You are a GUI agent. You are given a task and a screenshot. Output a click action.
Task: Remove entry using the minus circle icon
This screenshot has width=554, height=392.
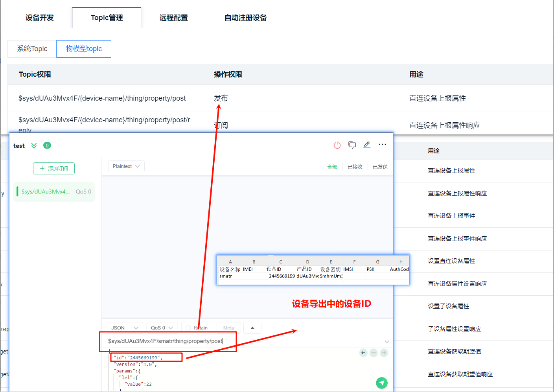tap(373, 353)
